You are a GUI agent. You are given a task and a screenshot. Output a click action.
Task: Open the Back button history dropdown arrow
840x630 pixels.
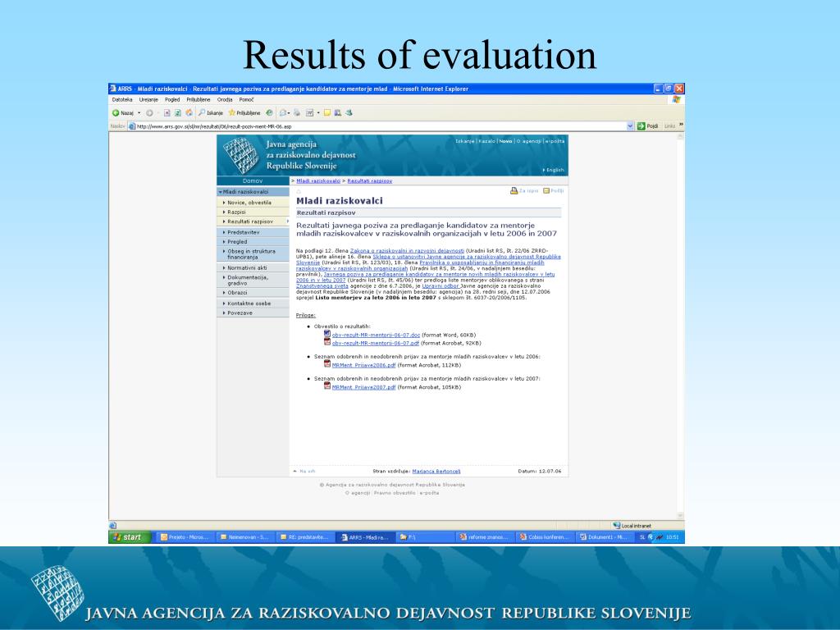click(139, 113)
